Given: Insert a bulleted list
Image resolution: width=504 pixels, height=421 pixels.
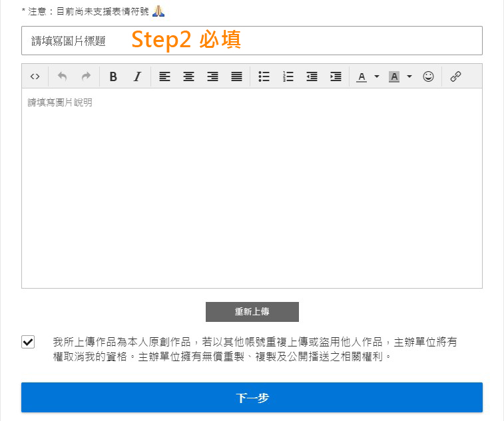Looking at the screenshot, I should point(264,76).
